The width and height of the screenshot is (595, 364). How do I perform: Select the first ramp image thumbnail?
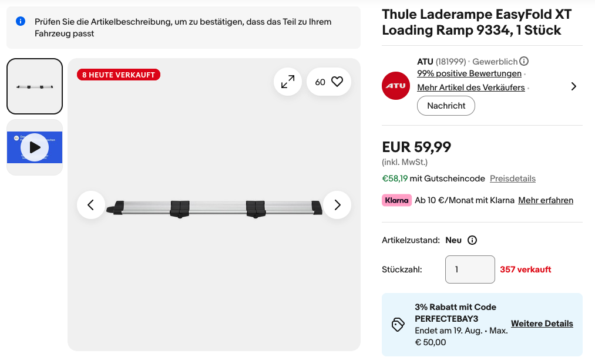35,86
